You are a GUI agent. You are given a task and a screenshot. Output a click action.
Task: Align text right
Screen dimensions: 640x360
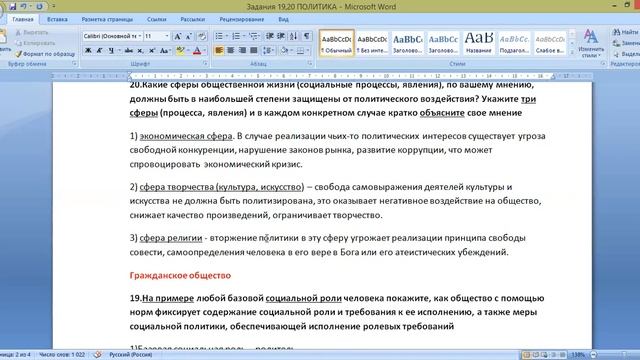pos(242,51)
